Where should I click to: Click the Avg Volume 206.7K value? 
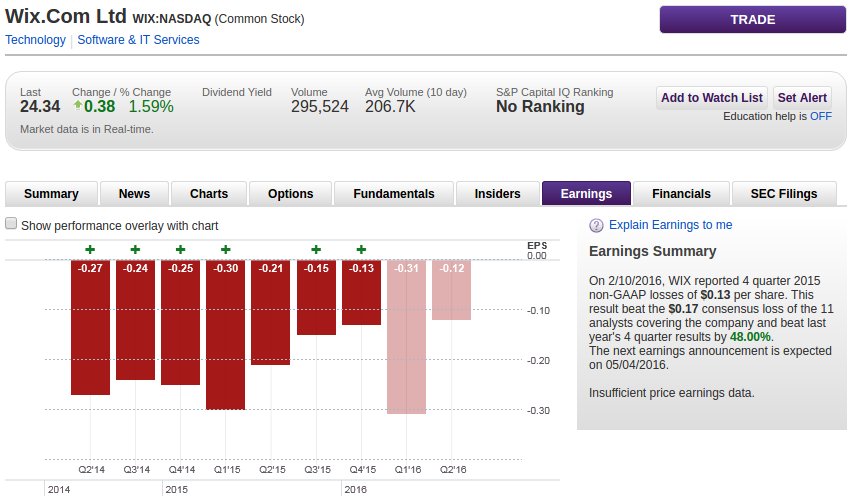pyautogui.click(x=390, y=106)
